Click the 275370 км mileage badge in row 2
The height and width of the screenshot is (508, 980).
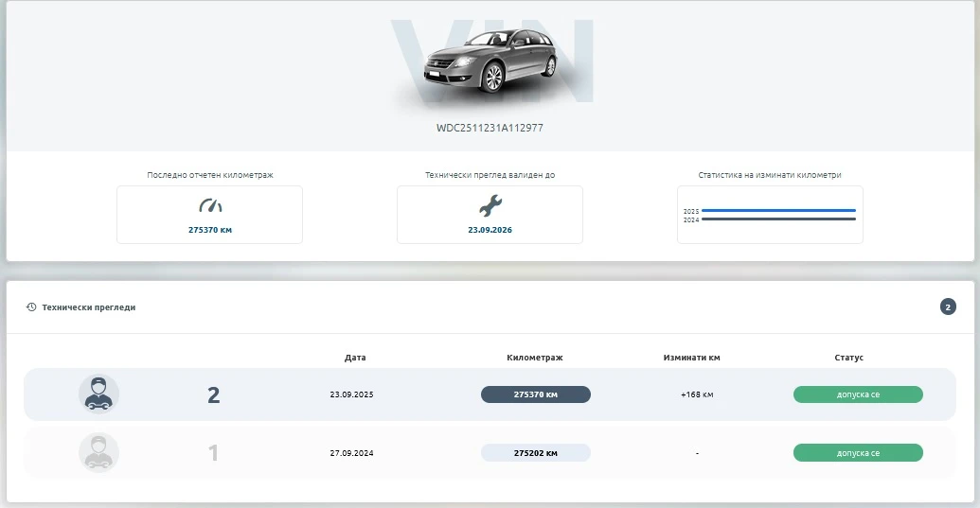pos(536,394)
